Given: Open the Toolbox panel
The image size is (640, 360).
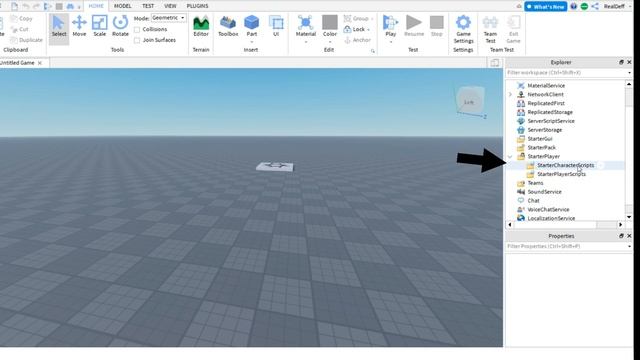Looking at the screenshot, I should pos(228,27).
